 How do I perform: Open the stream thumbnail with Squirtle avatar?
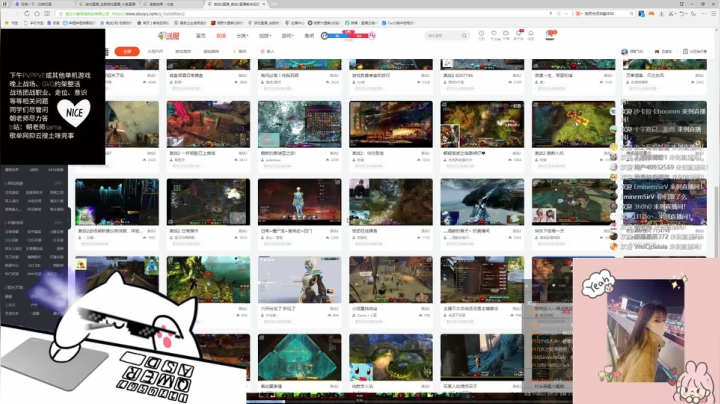pos(391,357)
